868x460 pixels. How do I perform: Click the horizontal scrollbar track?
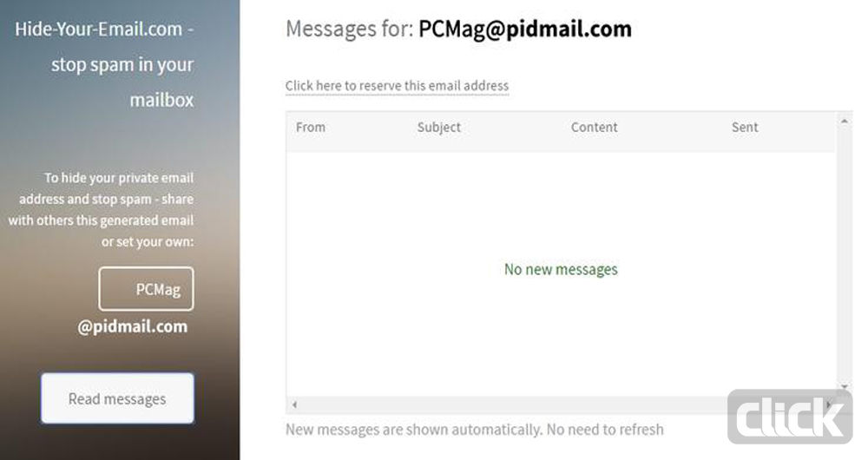tap(562, 404)
